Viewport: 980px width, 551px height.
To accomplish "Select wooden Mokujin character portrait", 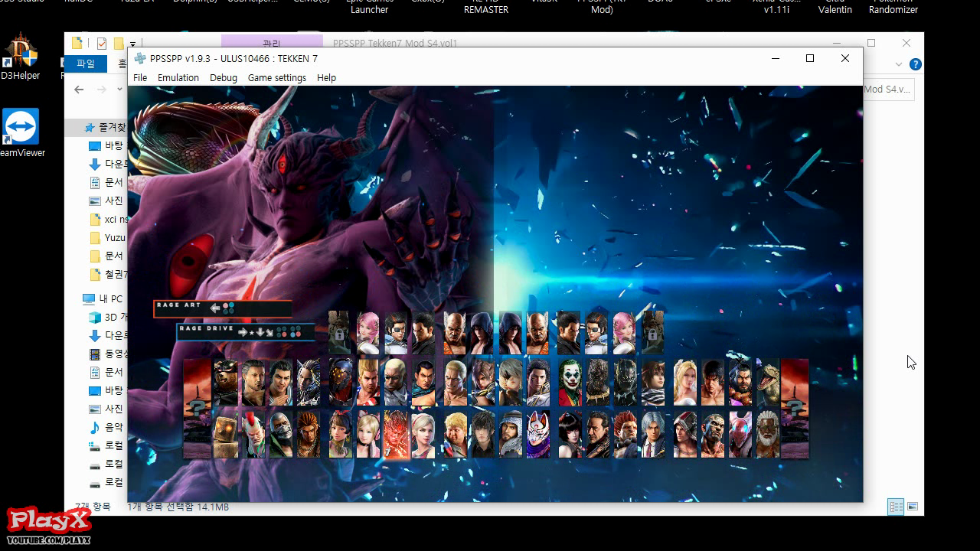I will click(225, 434).
